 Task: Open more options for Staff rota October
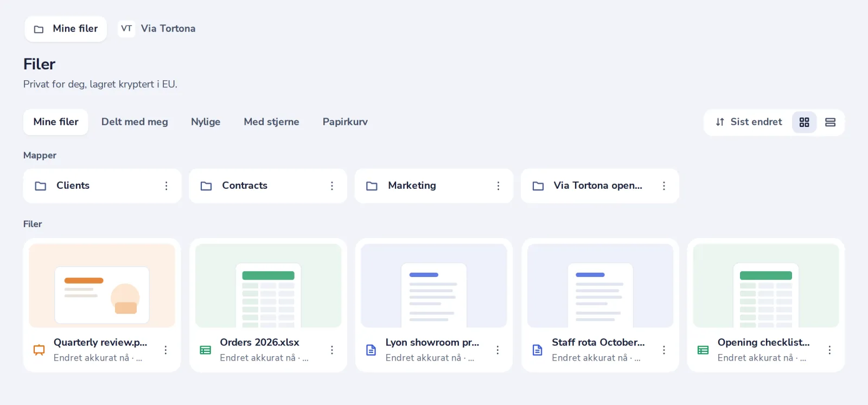[x=663, y=350]
